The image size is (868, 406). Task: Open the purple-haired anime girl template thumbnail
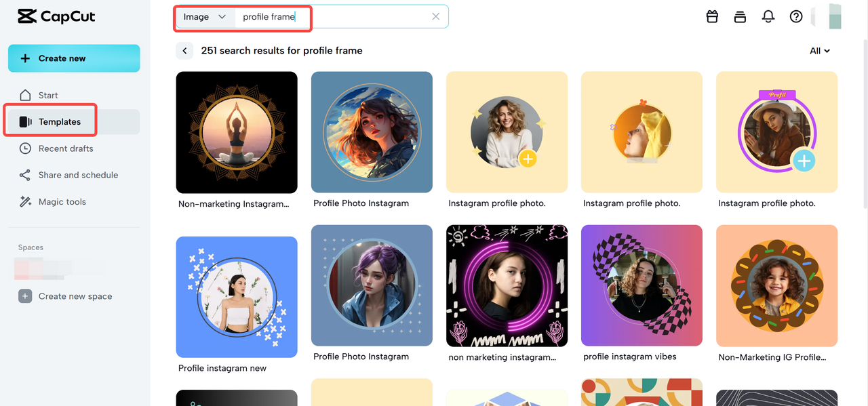(x=372, y=285)
